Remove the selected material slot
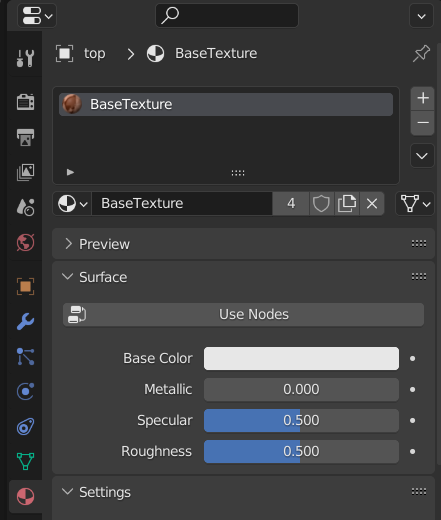 coord(423,123)
